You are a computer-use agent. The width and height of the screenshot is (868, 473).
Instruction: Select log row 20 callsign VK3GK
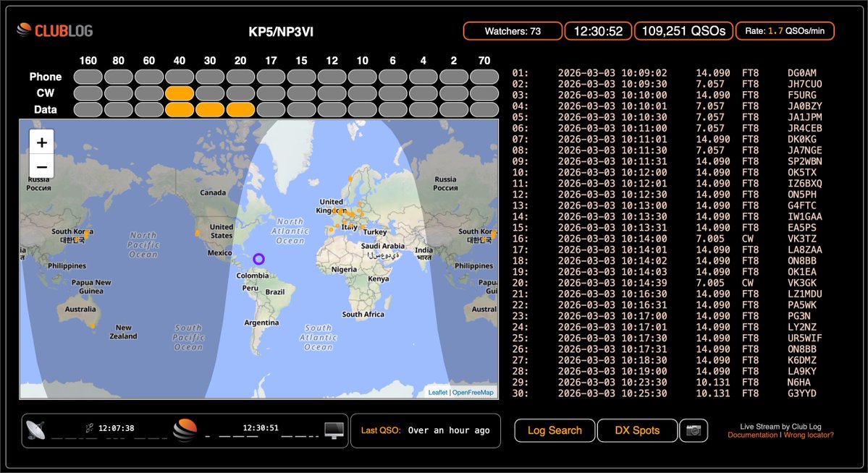[x=802, y=283]
